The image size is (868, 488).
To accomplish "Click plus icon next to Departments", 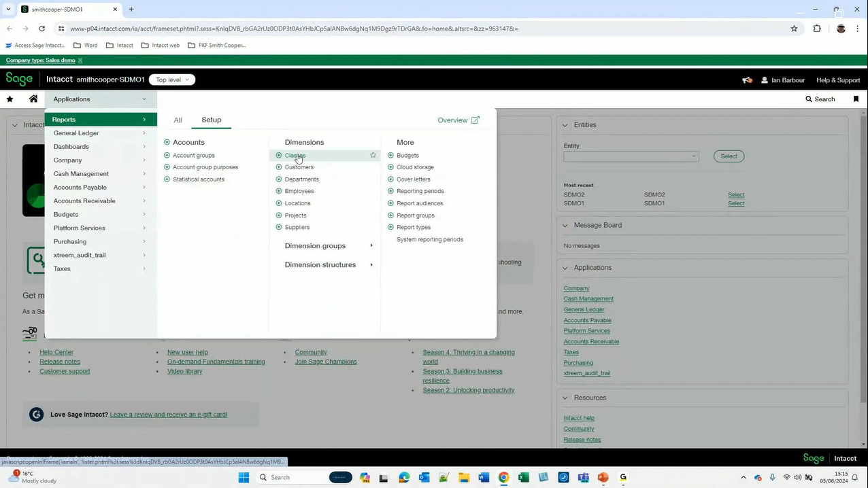I will point(279,179).
